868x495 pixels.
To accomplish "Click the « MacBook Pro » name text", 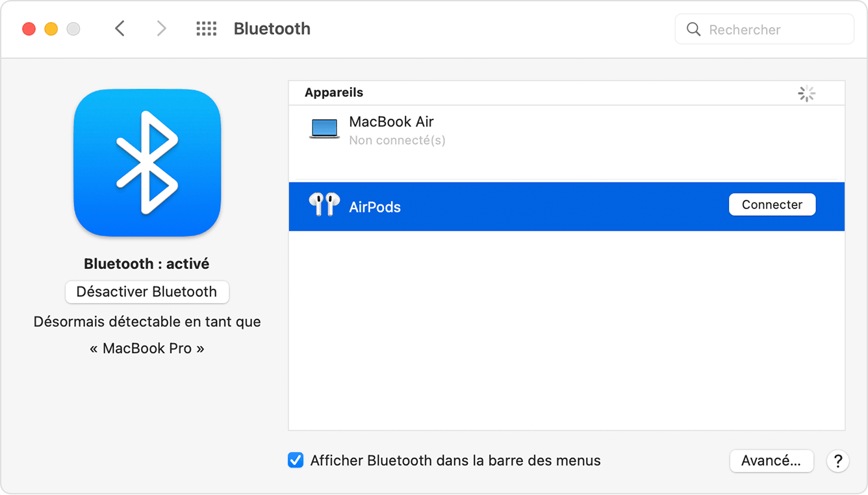I will [x=147, y=348].
